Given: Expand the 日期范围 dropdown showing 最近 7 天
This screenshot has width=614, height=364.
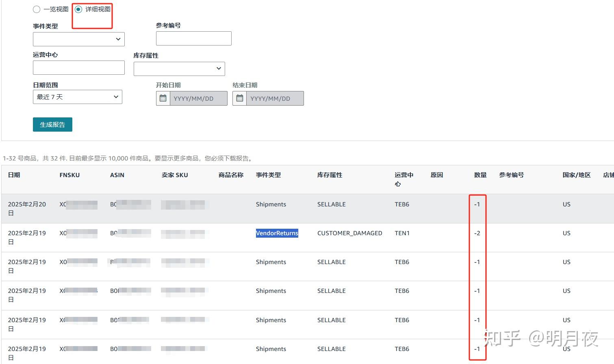Looking at the screenshot, I should click(x=77, y=97).
